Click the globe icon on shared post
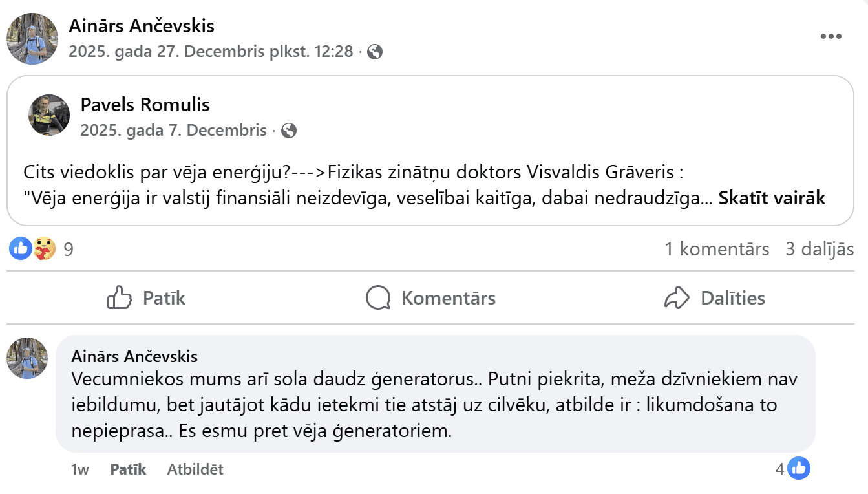Image resolution: width=868 pixels, height=494 pixels. pyautogui.click(x=289, y=131)
